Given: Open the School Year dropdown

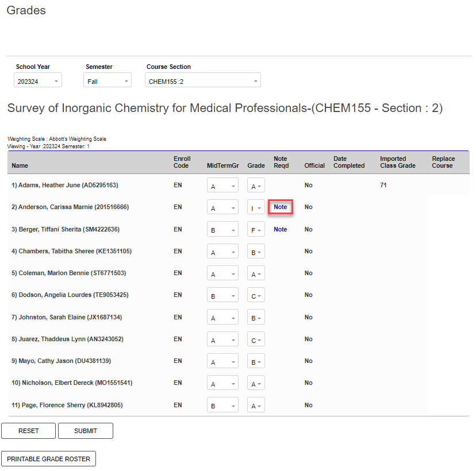Looking at the screenshot, I should 38,81.
